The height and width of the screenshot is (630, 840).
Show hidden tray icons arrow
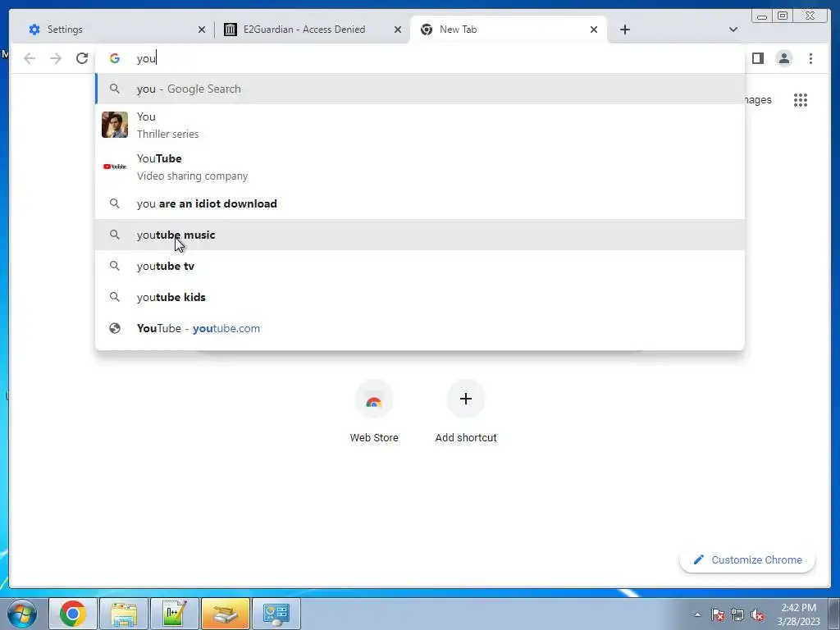click(x=697, y=614)
